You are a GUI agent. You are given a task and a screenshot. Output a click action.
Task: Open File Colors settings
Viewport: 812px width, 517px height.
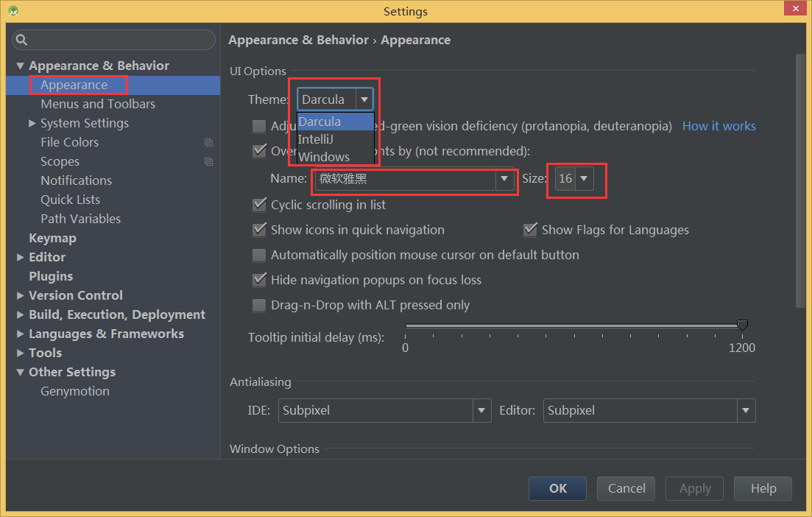click(x=69, y=142)
